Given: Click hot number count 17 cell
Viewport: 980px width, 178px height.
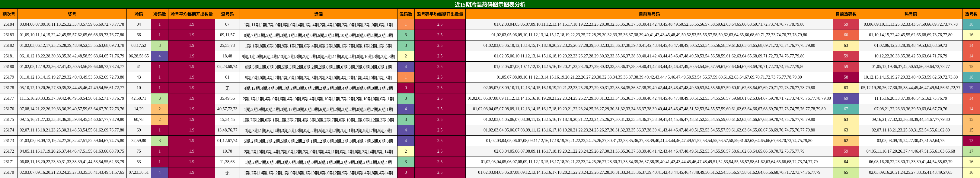Looking at the screenshot, I should coord(971,151).
